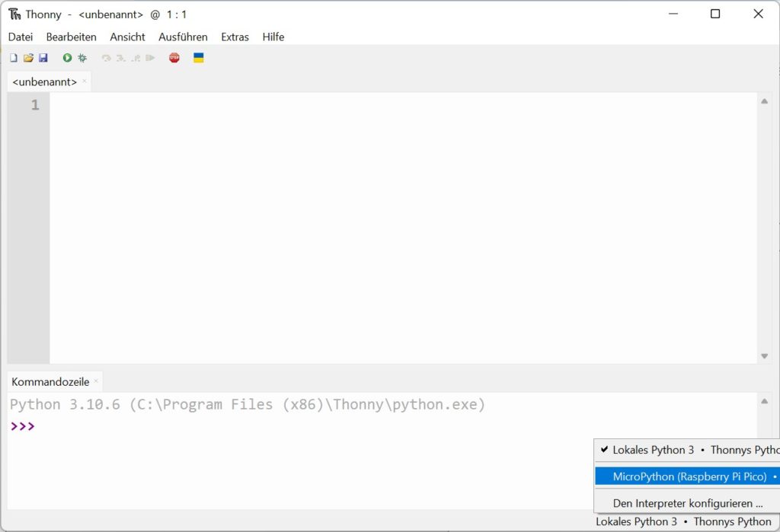Click the Step over icon
This screenshot has height=532, width=780.
click(106, 58)
